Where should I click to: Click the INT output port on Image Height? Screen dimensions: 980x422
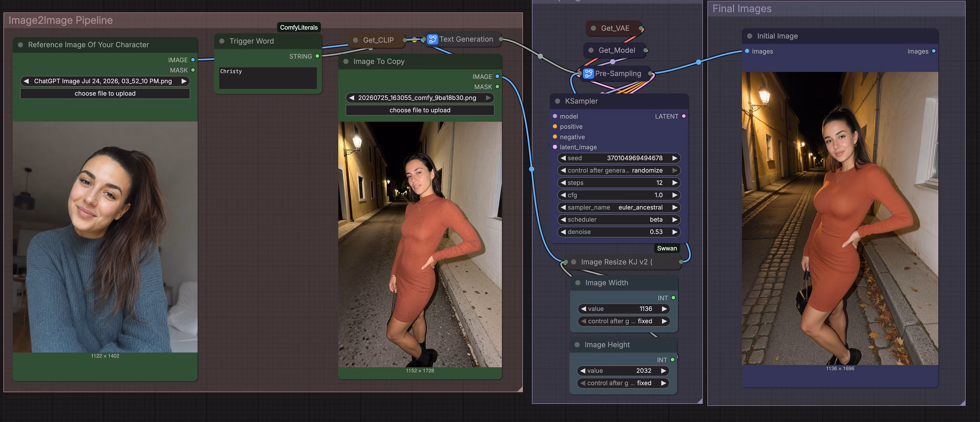coord(673,360)
